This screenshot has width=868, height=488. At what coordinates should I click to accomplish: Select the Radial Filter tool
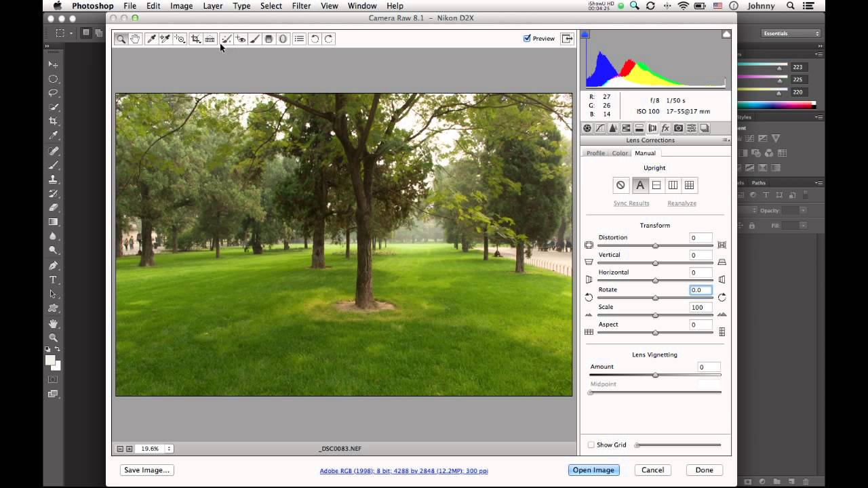[x=283, y=39]
